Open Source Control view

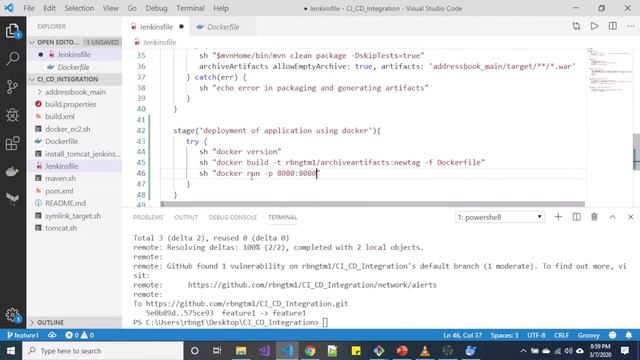(13, 87)
